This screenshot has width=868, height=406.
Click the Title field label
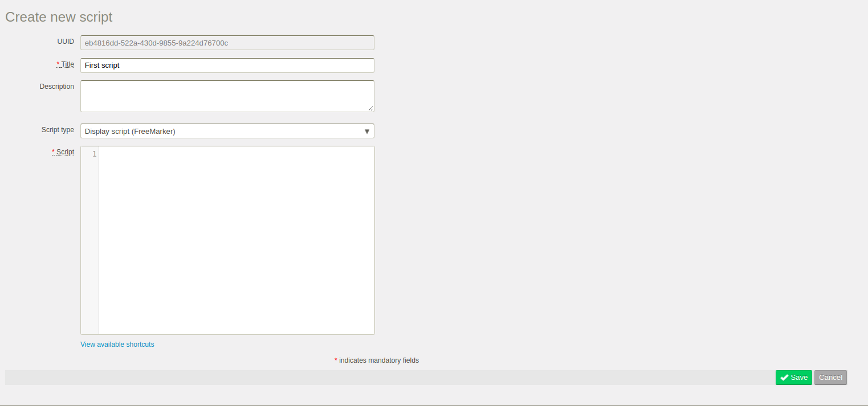[x=66, y=64]
